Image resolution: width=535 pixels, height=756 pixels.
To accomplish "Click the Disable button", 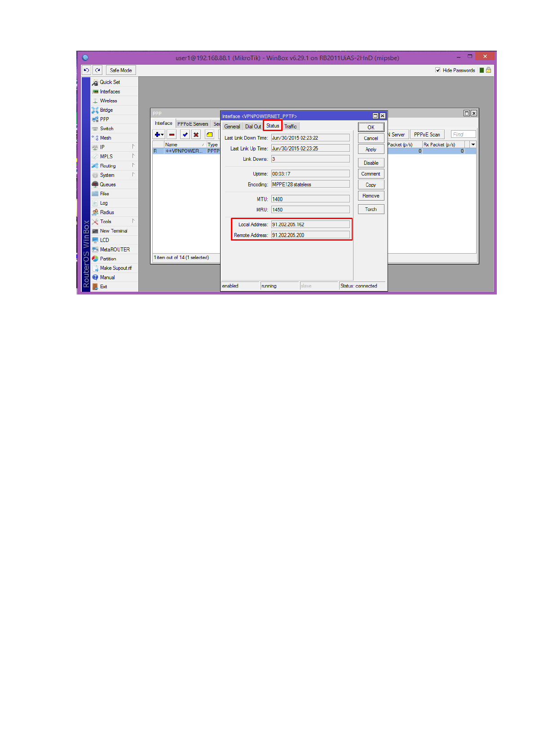I will coord(371,163).
